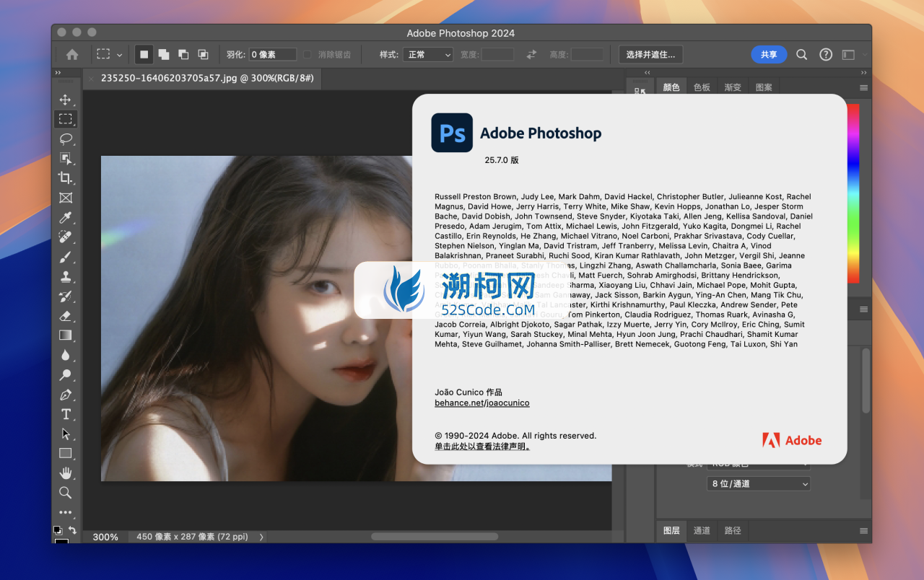This screenshot has height=580, width=924.
Task: Select the Hand tool
Action: click(x=66, y=473)
